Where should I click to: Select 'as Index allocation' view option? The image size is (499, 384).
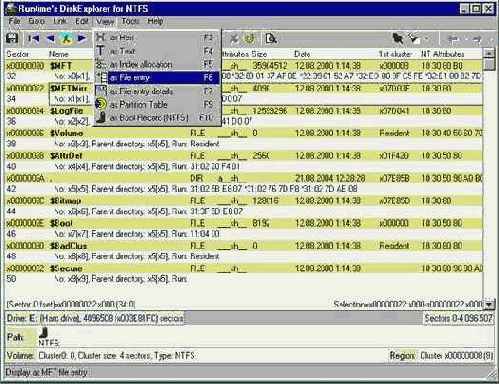157,64
